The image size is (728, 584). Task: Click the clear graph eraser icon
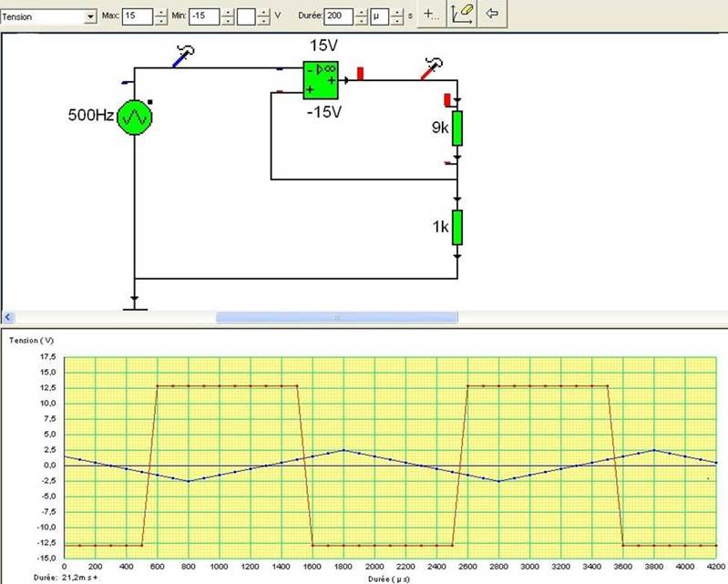pos(463,14)
